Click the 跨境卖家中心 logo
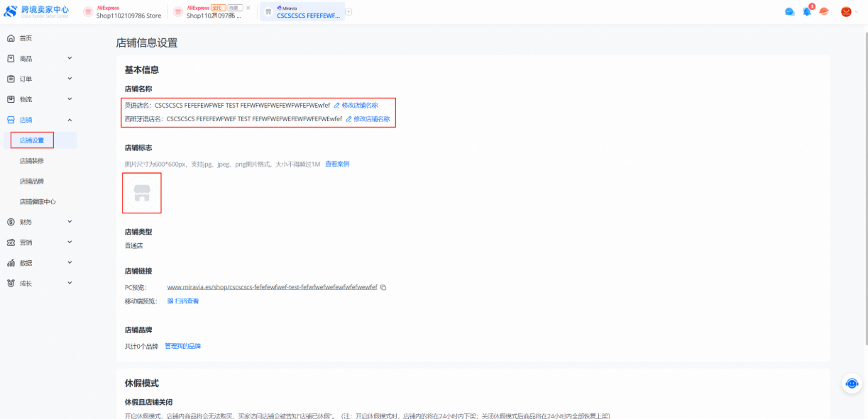868x419 pixels. tap(37, 12)
